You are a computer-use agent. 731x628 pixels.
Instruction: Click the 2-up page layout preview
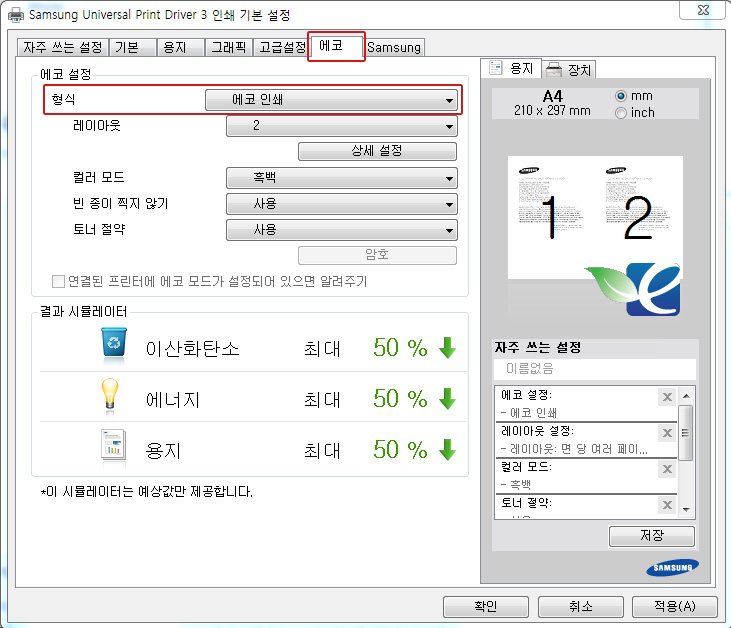(x=595, y=217)
